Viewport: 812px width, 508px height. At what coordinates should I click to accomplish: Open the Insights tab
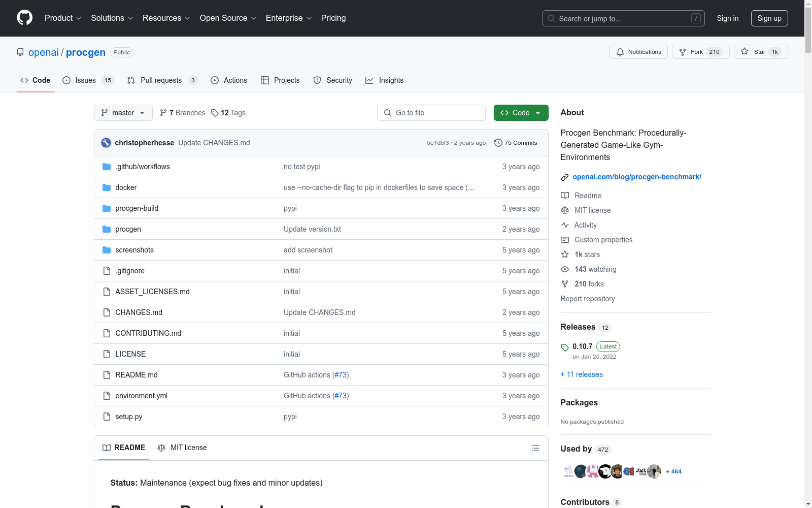pos(385,80)
